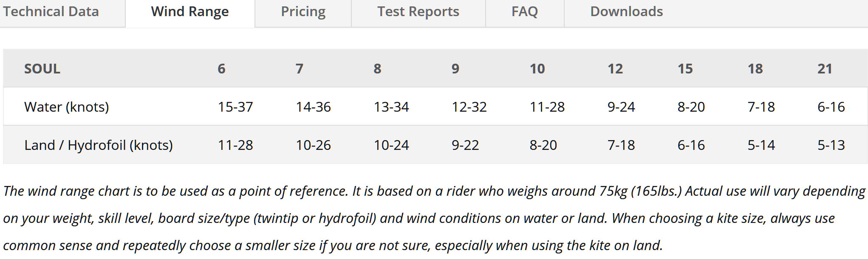Open the Test Reports tab
Screen dimensions: 868x259
418,11
